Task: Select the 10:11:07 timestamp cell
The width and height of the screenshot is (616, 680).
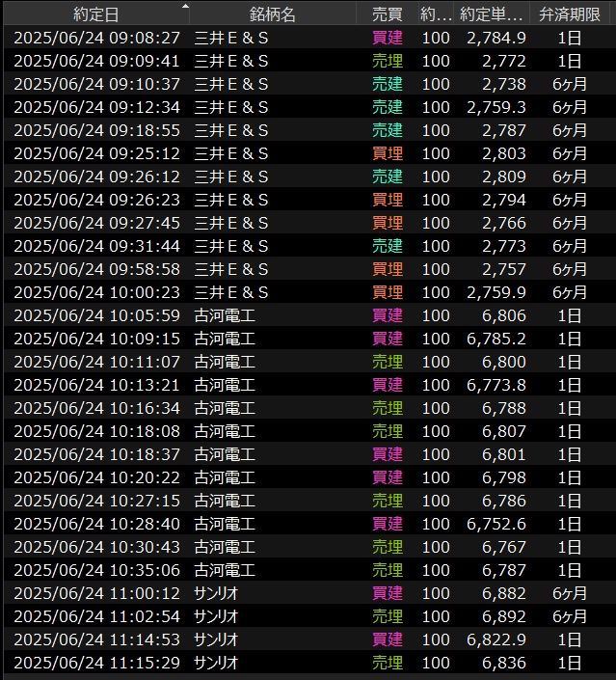Action: click(96, 362)
